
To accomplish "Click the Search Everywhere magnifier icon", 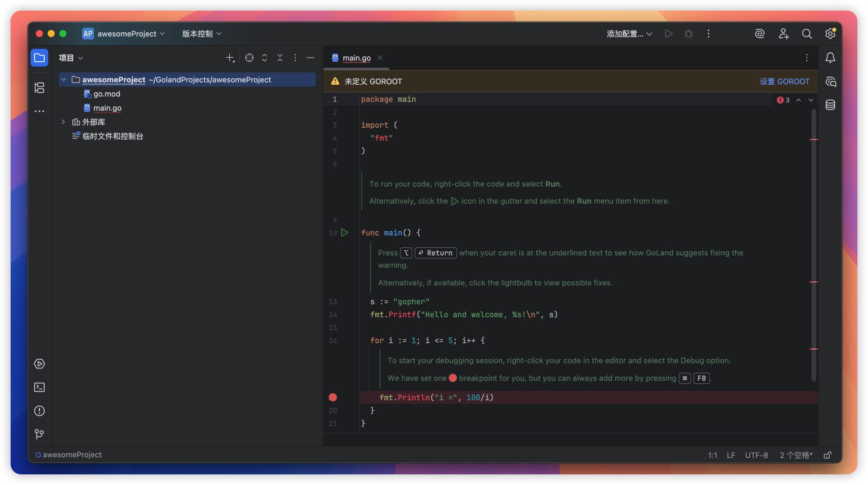I will (x=807, y=34).
